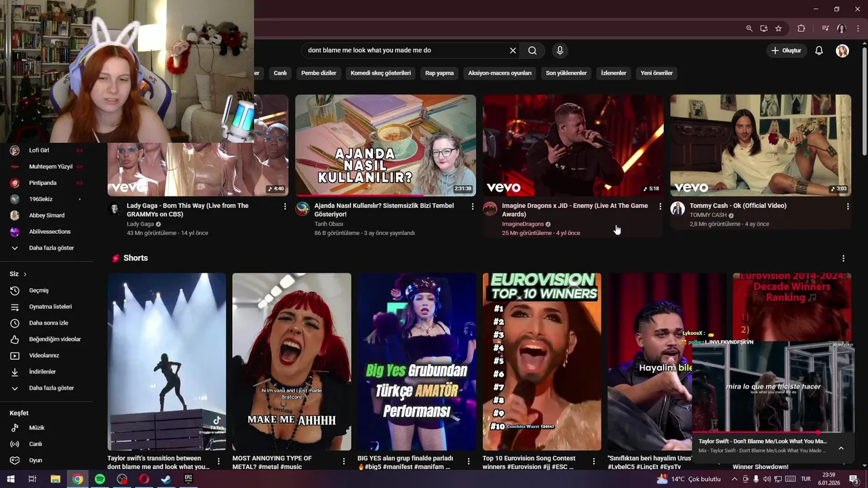Select the Rap yapma filter chip
This screenshot has width=868, height=488.
click(439, 73)
